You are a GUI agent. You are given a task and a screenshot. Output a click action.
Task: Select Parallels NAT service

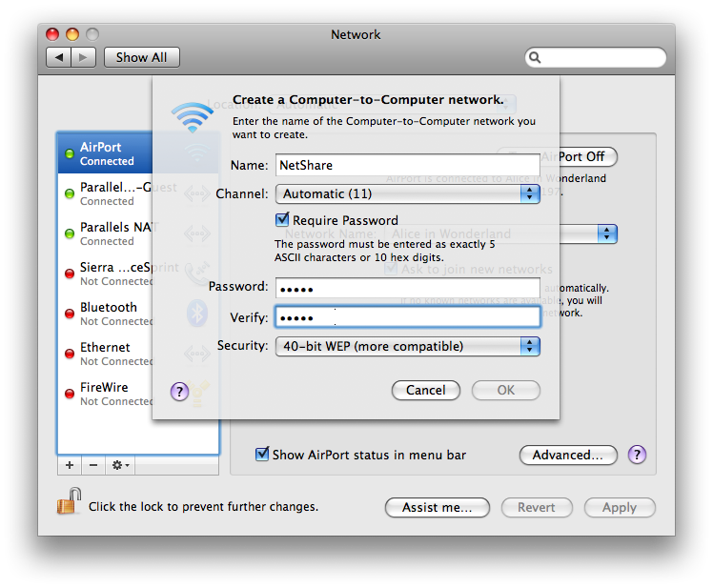tap(105, 233)
